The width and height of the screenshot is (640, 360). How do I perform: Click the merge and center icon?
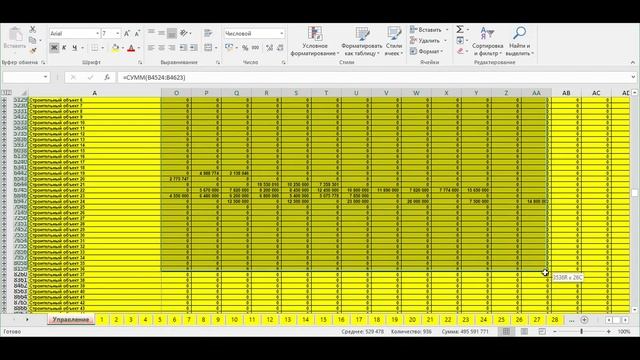[208, 48]
